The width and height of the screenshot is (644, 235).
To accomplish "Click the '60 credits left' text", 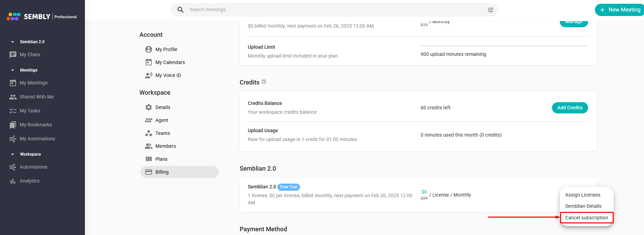I will [435, 108].
